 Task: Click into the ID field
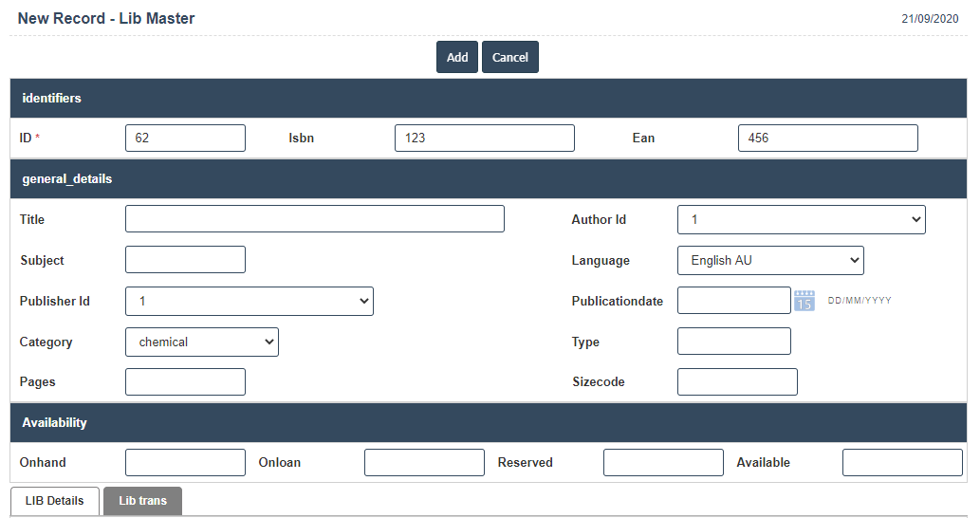[185, 138]
